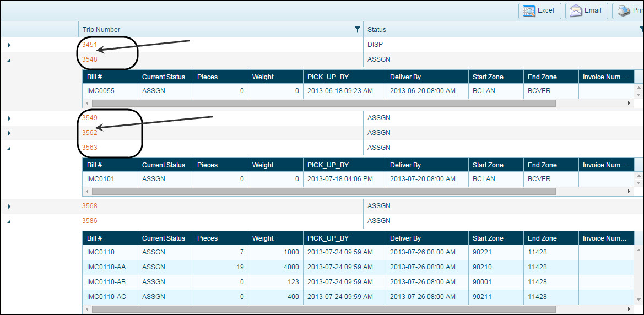Screen dimensions: 644x315
Task: Click Weight value 400 for IMC0110-AC
Action: coord(275,296)
